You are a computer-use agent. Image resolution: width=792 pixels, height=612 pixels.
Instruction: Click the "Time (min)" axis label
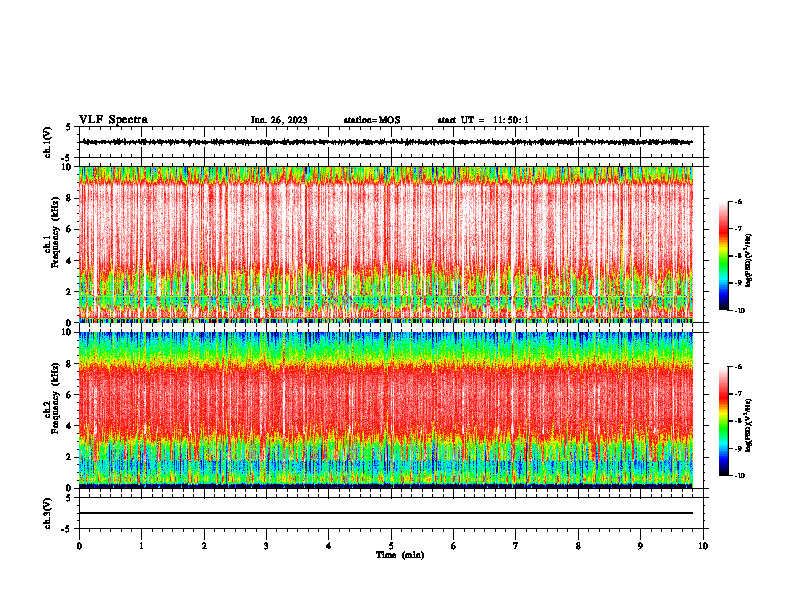pos(400,555)
